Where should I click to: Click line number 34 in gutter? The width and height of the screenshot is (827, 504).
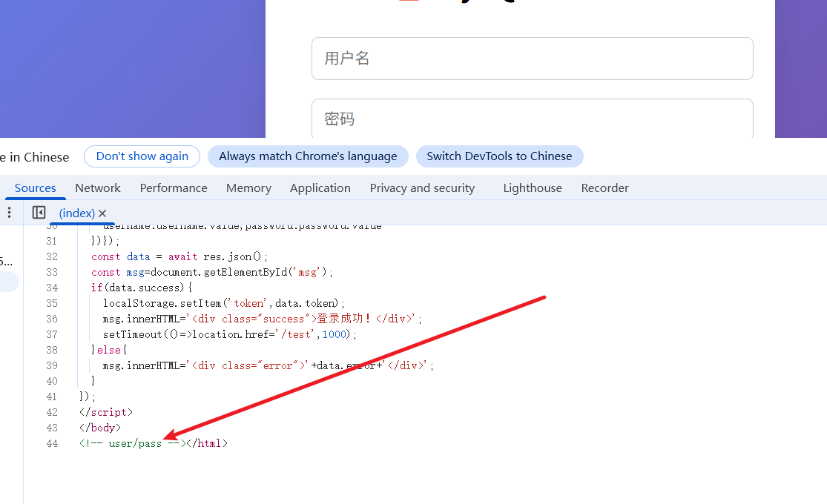click(52, 288)
